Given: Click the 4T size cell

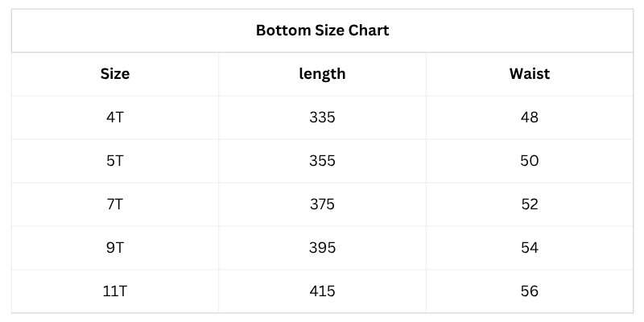Looking at the screenshot, I should click(115, 118).
